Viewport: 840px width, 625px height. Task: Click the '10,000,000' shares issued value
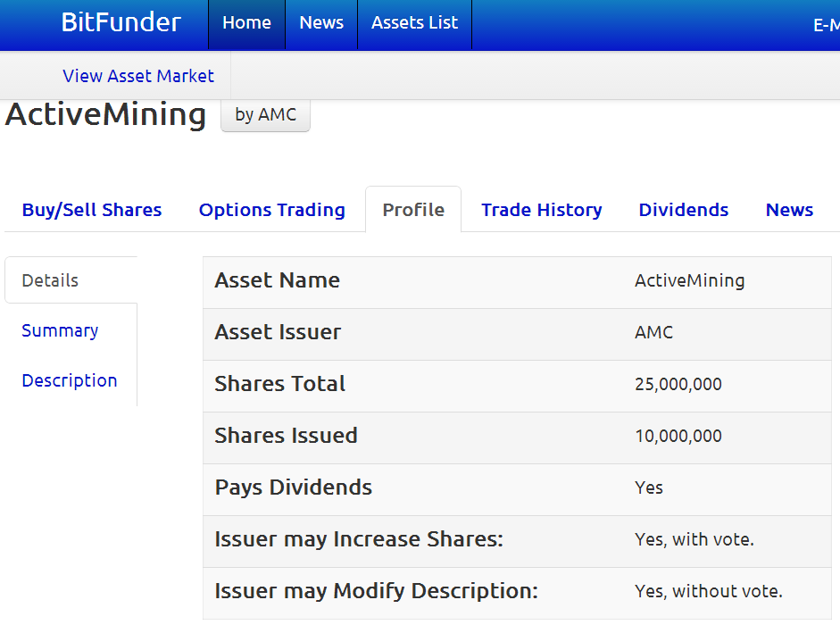[x=678, y=437]
